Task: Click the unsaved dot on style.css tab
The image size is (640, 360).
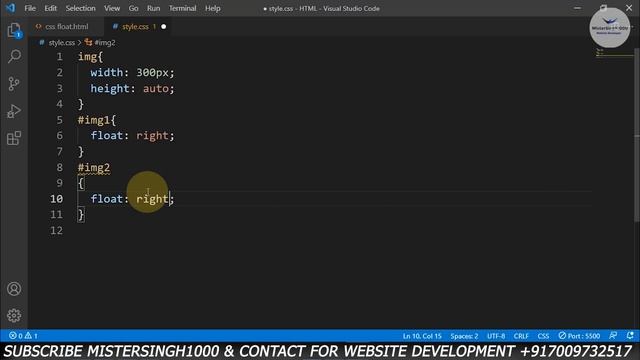Action: [164, 27]
